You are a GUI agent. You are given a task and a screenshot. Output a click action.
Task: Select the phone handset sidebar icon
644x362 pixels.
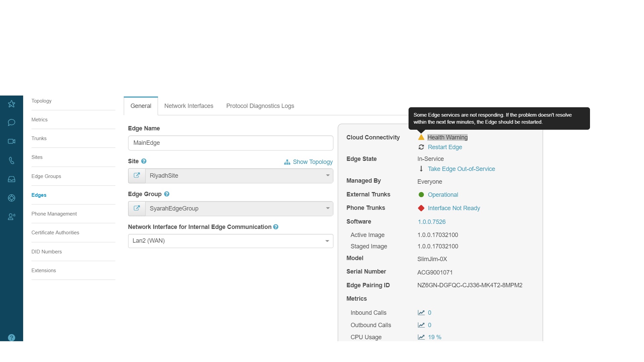[11, 161]
